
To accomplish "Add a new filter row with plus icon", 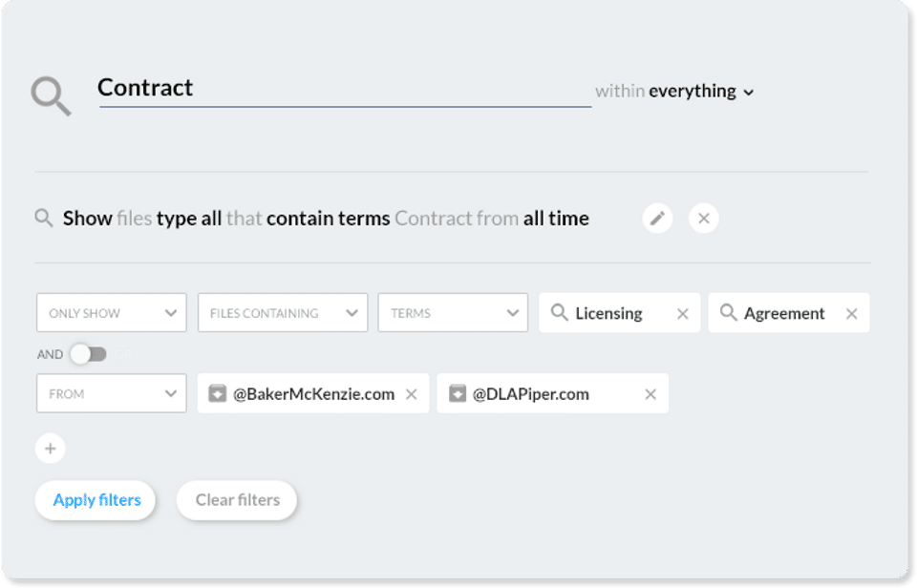I will pyautogui.click(x=51, y=449).
